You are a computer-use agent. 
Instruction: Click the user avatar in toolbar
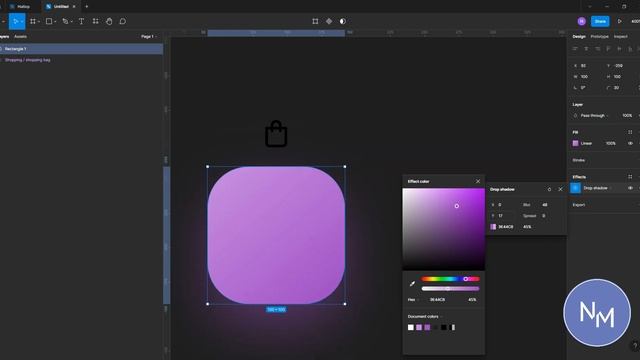coord(582,21)
